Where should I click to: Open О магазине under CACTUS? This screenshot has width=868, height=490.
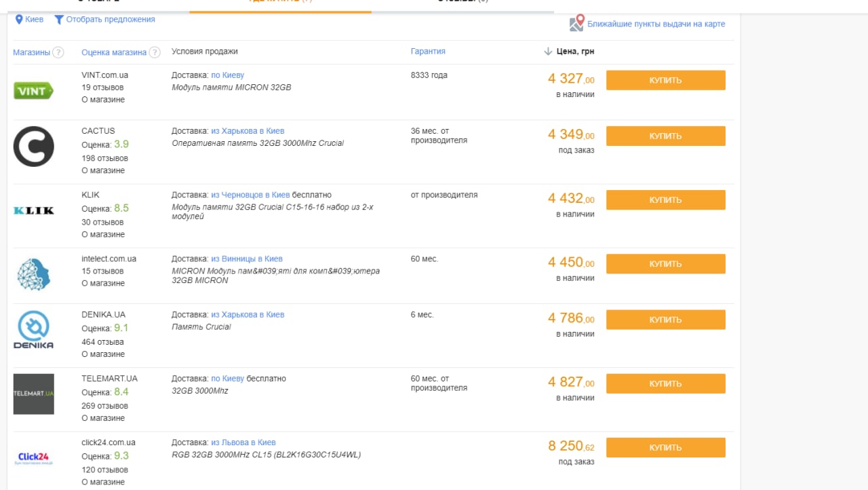tap(103, 170)
